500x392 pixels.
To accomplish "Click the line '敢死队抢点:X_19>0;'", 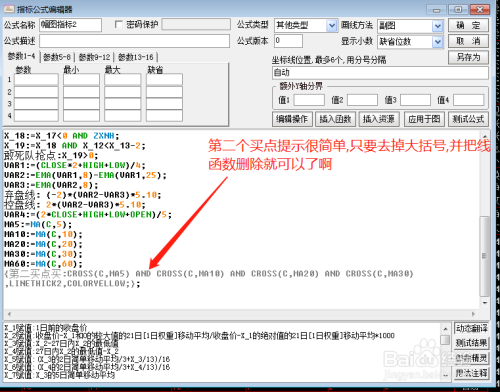I will point(51,155).
